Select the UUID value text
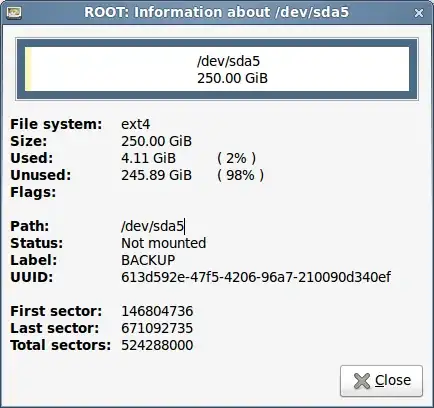 pos(256,277)
